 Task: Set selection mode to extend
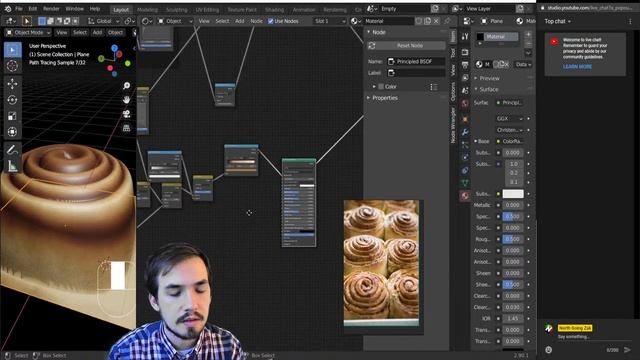click(x=50, y=21)
